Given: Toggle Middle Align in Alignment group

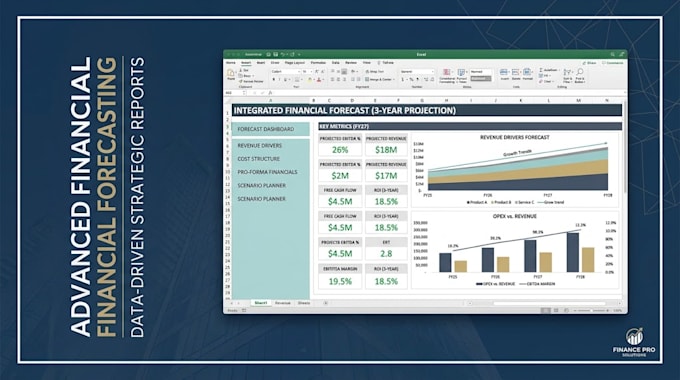Looking at the screenshot, I should 338,71.
